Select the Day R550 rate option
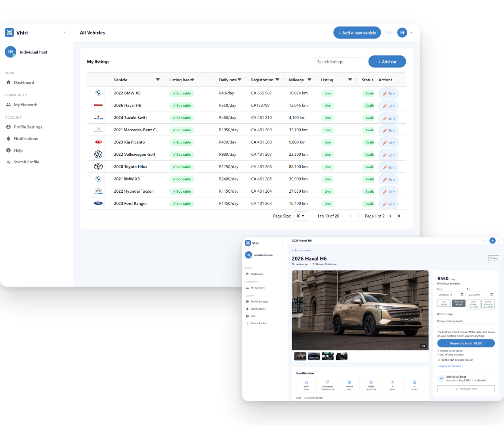The height and width of the screenshot is (425, 504). coord(444,303)
